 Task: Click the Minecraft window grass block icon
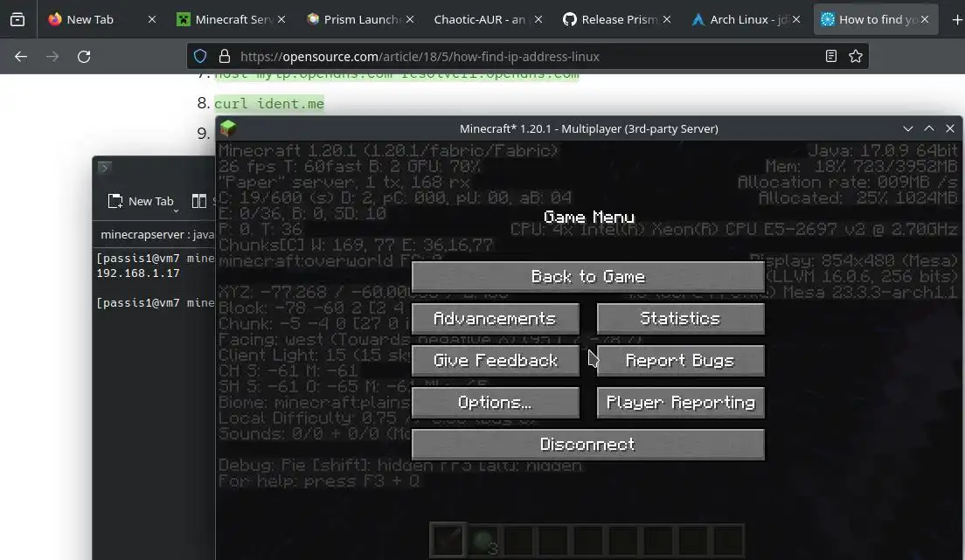(x=228, y=128)
